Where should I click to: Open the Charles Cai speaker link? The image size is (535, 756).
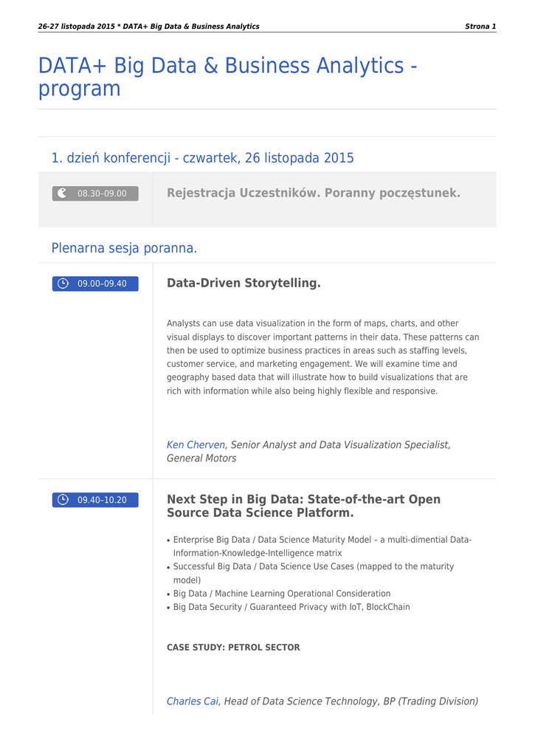(x=193, y=701)
